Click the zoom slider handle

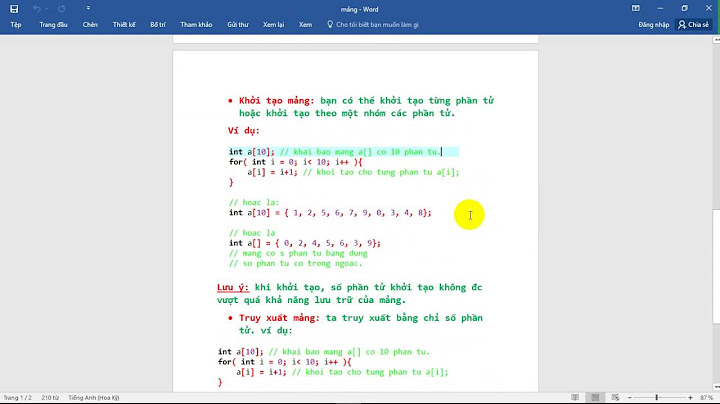click(657, 398)
